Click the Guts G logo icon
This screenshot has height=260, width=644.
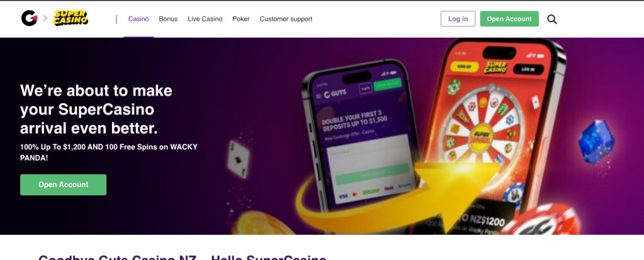[29, 18]
